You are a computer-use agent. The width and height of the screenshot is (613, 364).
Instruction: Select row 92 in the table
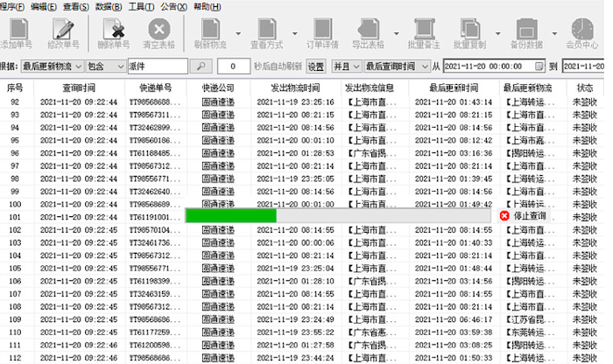click(302, 102)
